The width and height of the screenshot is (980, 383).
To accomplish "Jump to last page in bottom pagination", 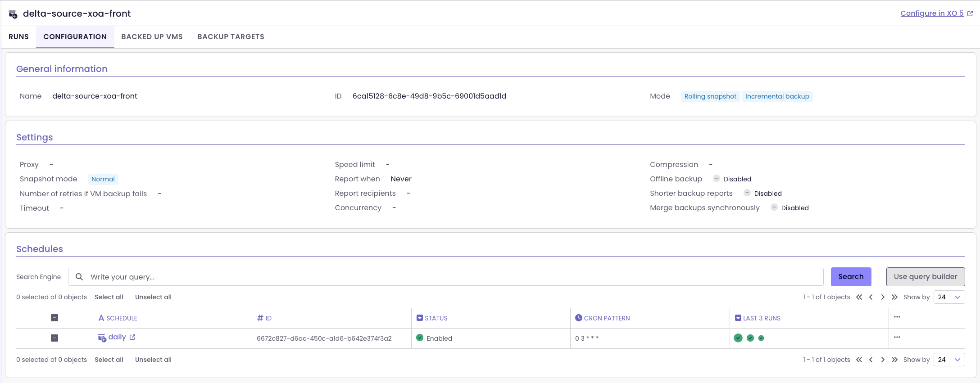I will tap(894, 360).
